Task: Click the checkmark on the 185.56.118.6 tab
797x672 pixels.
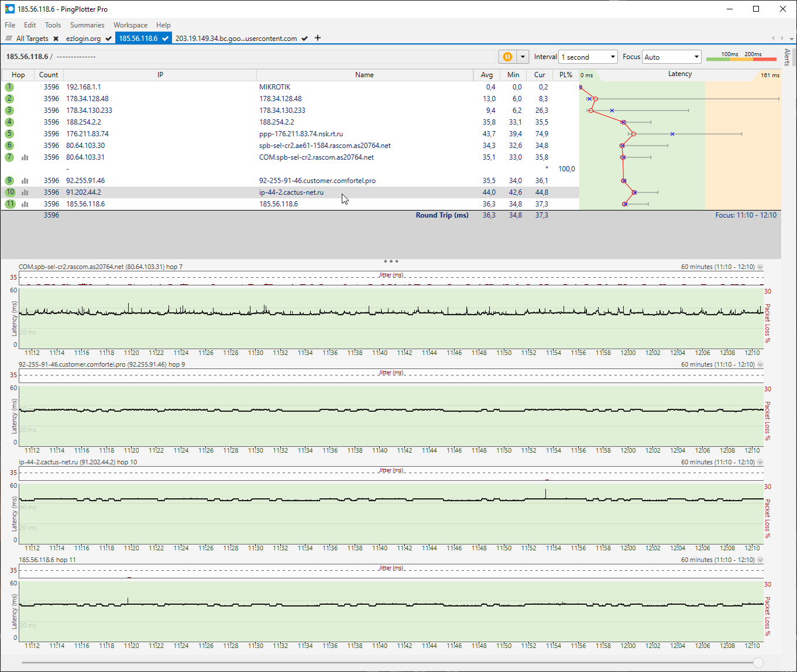Action: click(x=166, y=39)
